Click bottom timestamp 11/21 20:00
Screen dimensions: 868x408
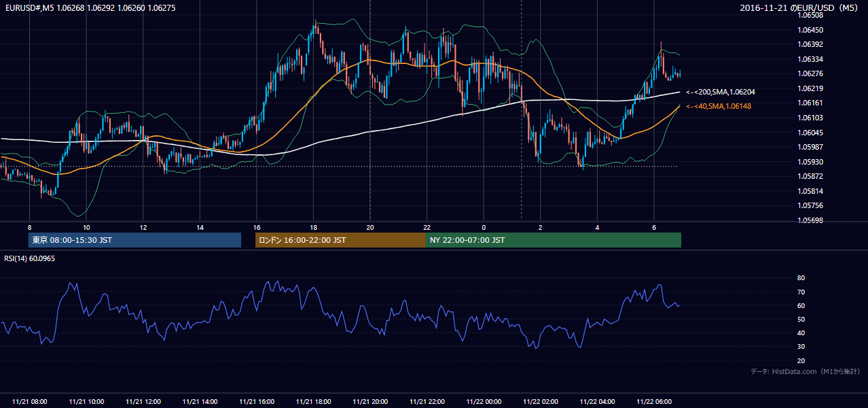[370, 402]
